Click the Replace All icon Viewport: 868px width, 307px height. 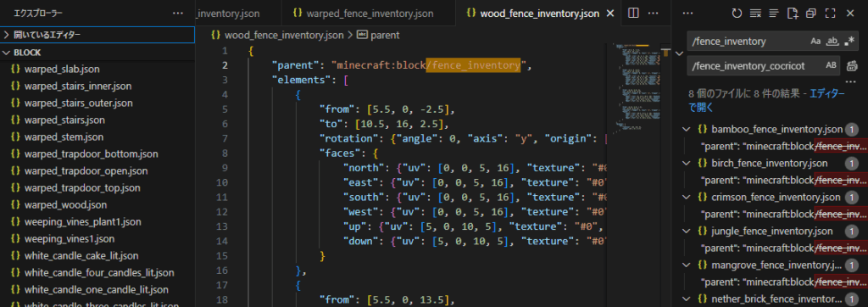(x=851, y=66)
